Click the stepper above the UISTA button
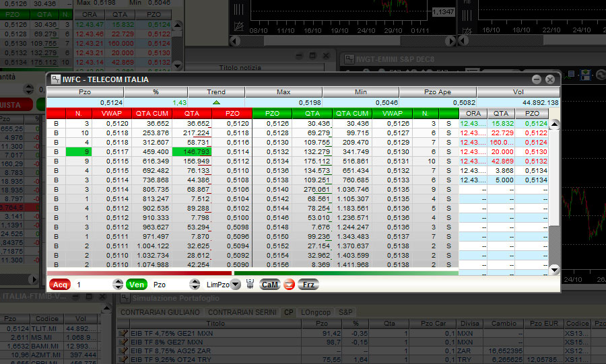Image resolution: width=606 pixels, height=364 pixels. click(x=28, y=89)
